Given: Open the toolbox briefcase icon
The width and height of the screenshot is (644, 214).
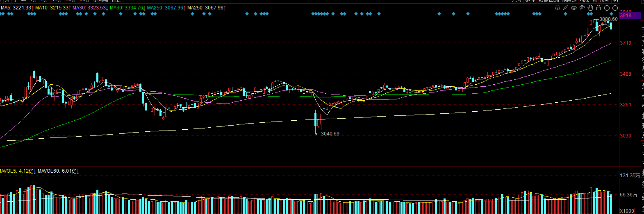Looking at the screenshot, I should 582,8.
